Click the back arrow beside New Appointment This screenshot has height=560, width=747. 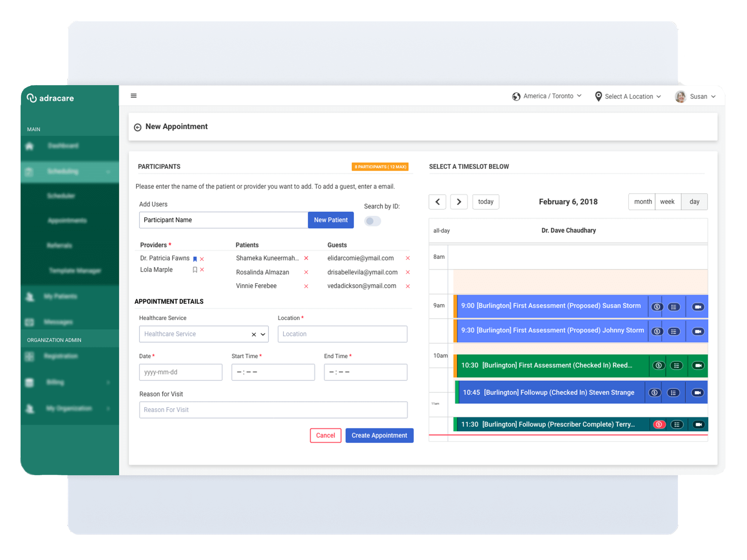pyautogui.click(x=137, y=127)
